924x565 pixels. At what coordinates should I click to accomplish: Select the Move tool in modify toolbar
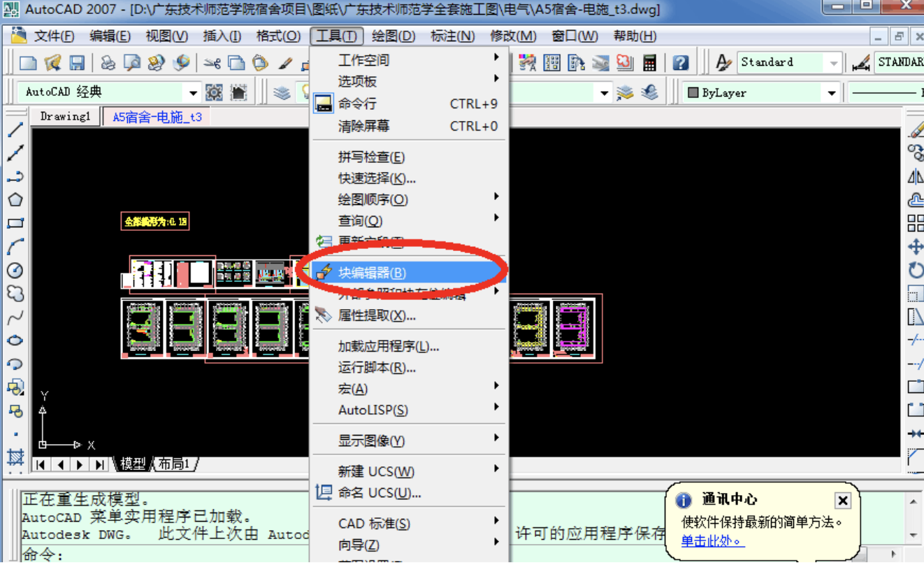916,247
